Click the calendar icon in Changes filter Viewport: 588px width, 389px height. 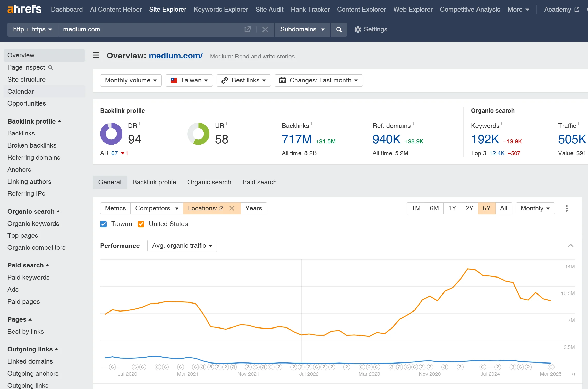click(x=283, y=80)
